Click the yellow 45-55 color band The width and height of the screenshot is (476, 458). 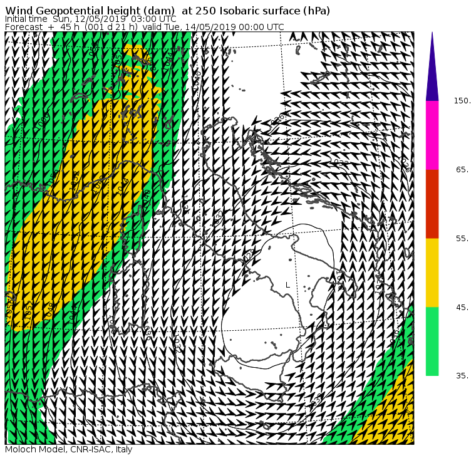tap(432, 273)
